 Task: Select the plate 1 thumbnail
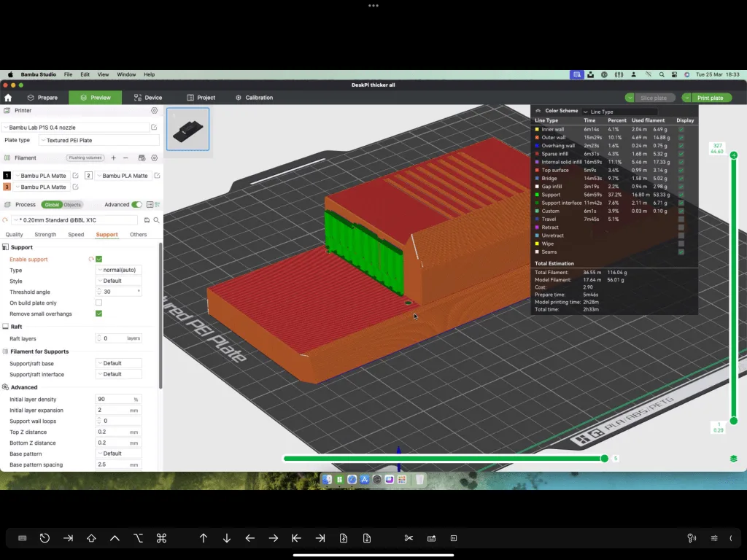[187, 129]
